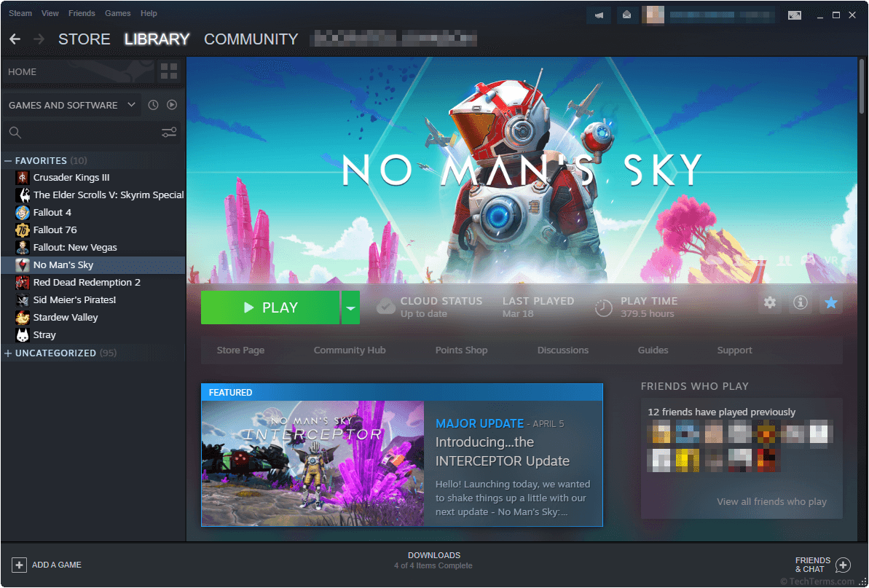Click the forward navigation arrow

(38, 39)
